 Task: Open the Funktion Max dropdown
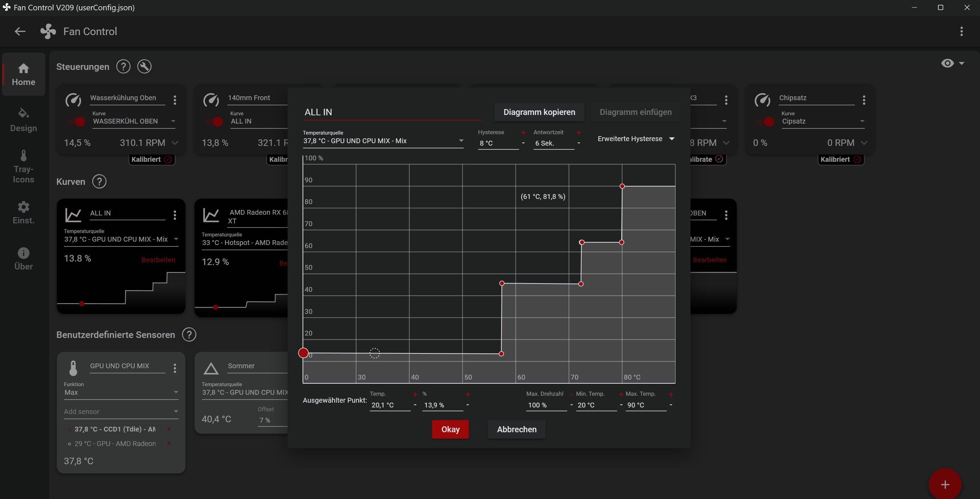pyautogui.click(x=121, y=392)
